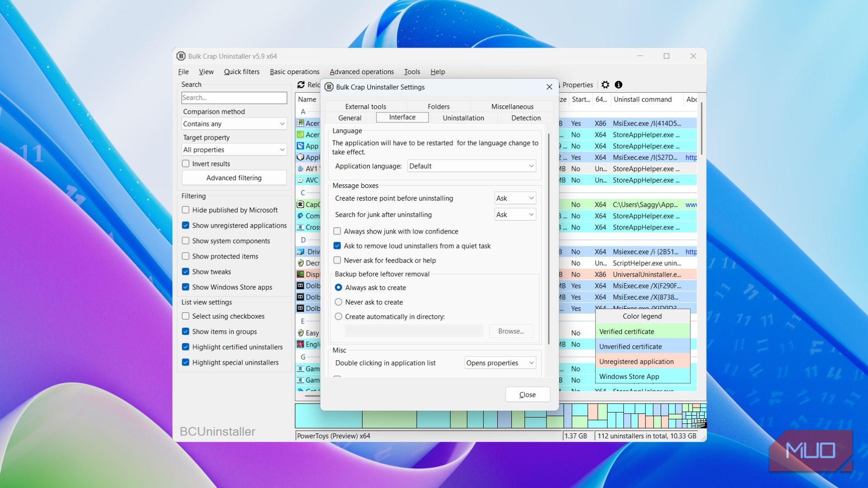868x488 pixels.
Task: Open the Quick filters menu
Action: pyautogui.click(x=241, y=71)
